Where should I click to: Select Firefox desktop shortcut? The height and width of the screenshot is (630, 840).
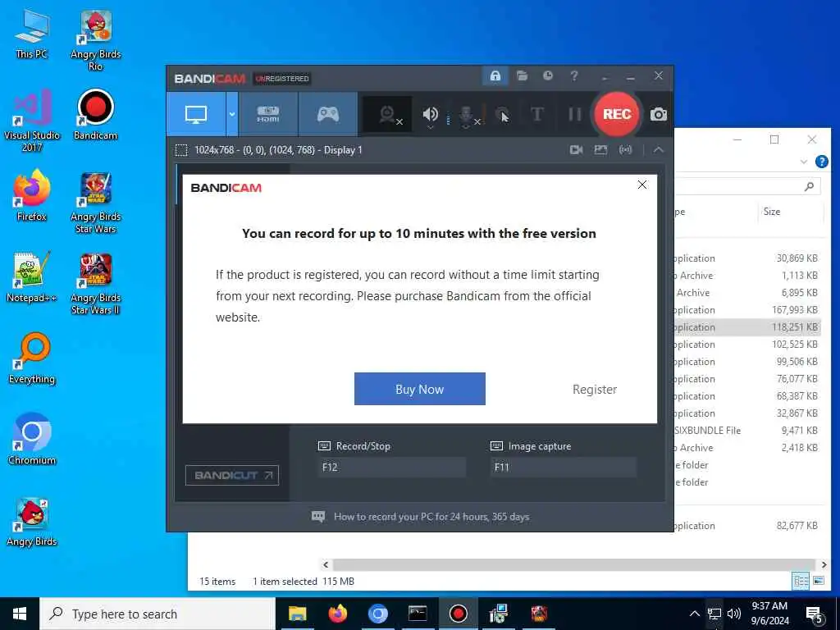coord(32,197)
